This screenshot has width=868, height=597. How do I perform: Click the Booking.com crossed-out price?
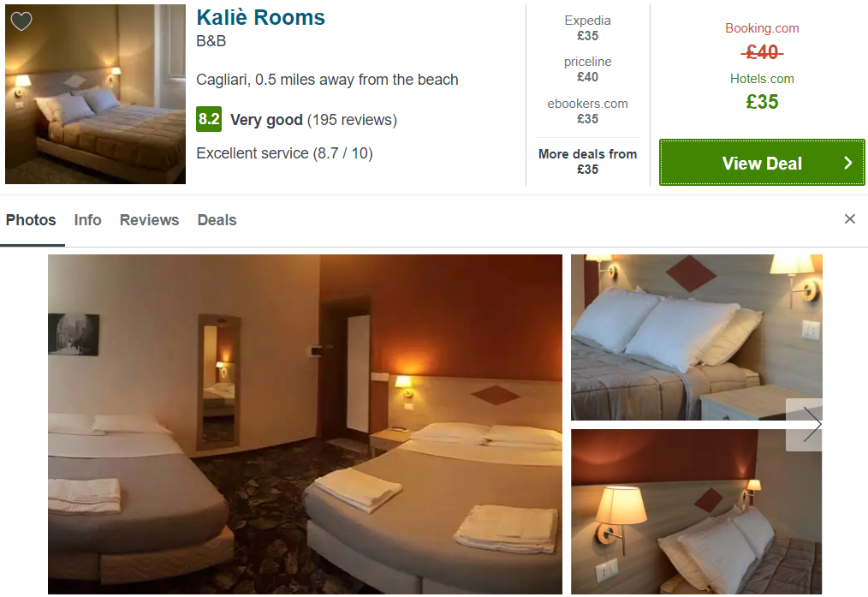click(762, 52)
